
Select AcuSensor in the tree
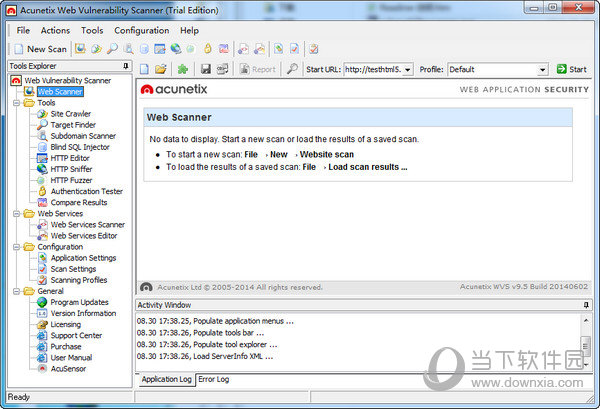tap(68, 369)
